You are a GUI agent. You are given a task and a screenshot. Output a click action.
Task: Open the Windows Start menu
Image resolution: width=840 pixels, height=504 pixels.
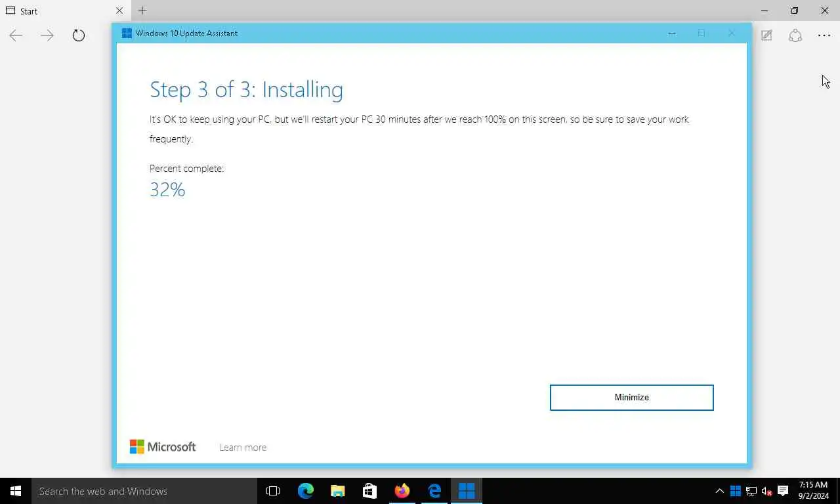[x=16, y=491]
